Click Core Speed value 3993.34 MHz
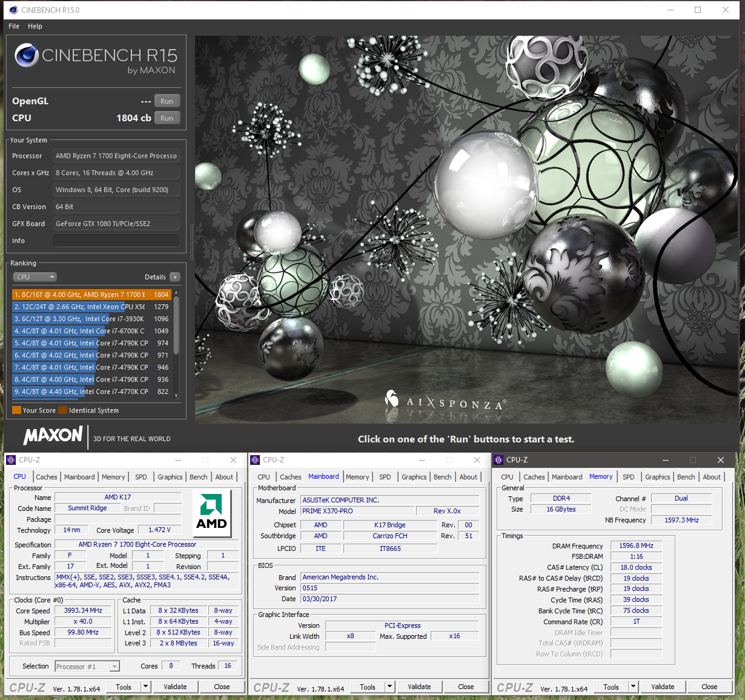 click(83, 610)
